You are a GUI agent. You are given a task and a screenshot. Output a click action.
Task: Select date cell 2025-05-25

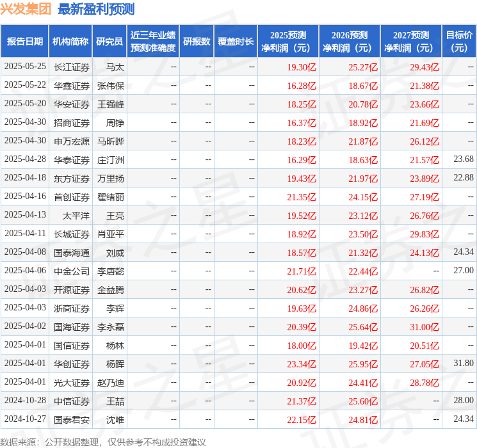(25, 67)
